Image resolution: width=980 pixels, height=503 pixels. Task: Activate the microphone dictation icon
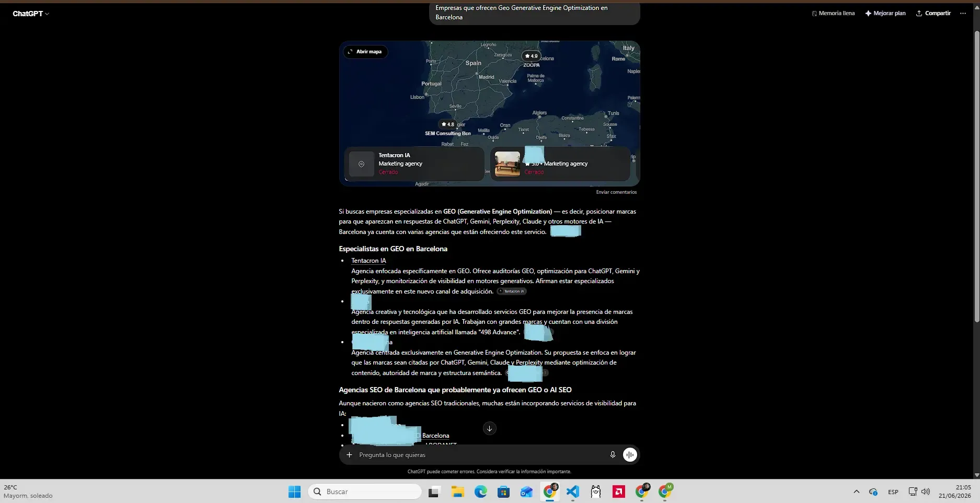[x=613, y=455]
